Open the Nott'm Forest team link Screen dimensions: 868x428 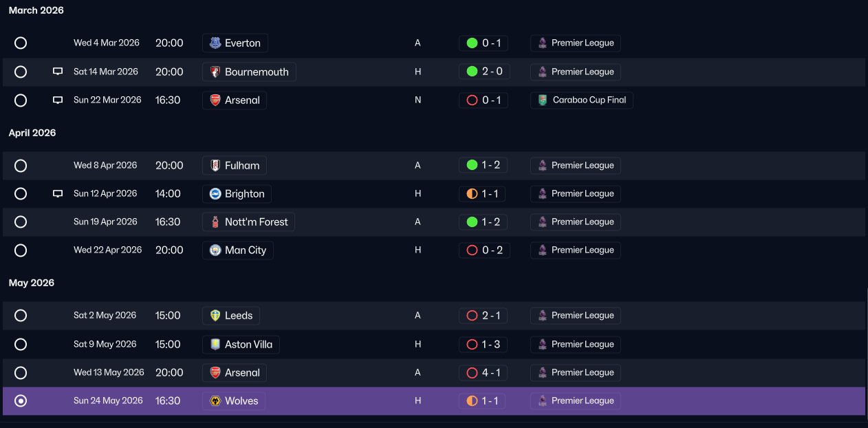(249, 222)
